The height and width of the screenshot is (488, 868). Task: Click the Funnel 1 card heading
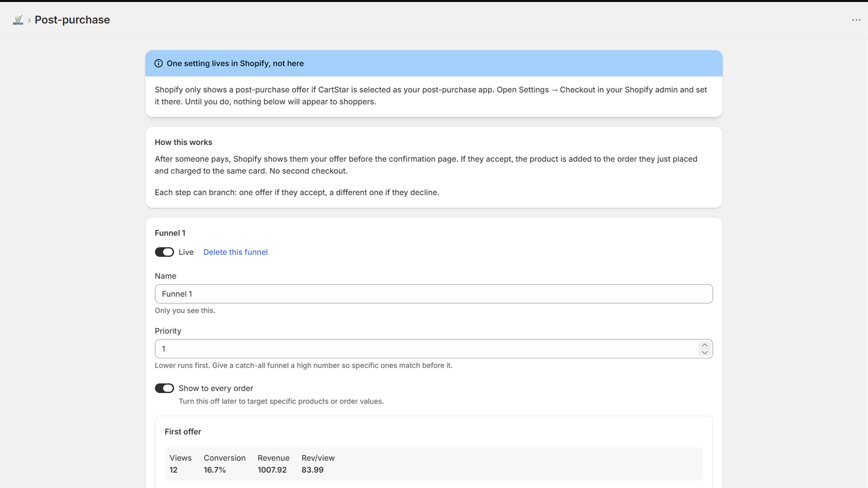click(170, 233)
